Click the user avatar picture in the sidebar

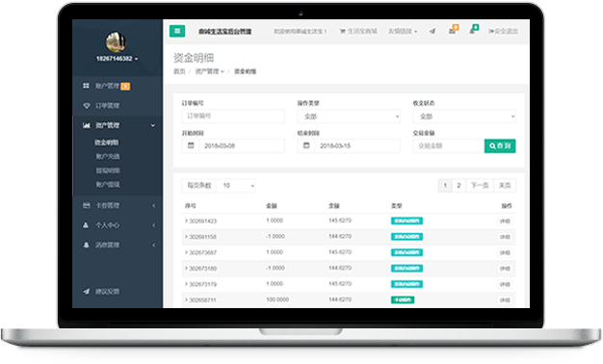tap(116, 42)
